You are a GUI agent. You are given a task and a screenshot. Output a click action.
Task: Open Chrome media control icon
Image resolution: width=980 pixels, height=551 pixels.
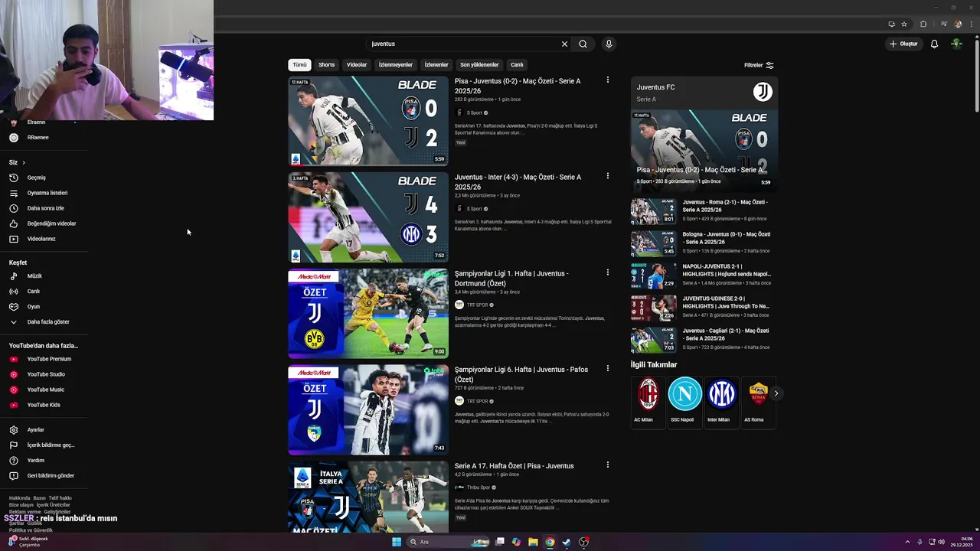tap(944, 24)
